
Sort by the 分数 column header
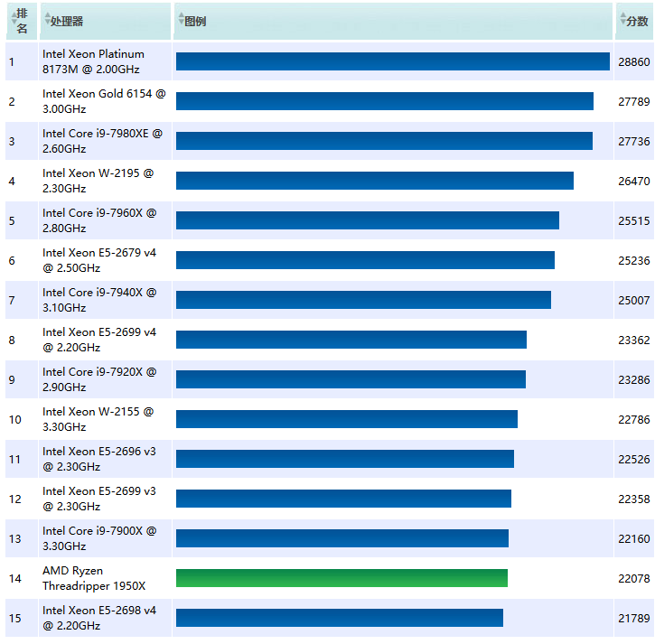point(634,21)
